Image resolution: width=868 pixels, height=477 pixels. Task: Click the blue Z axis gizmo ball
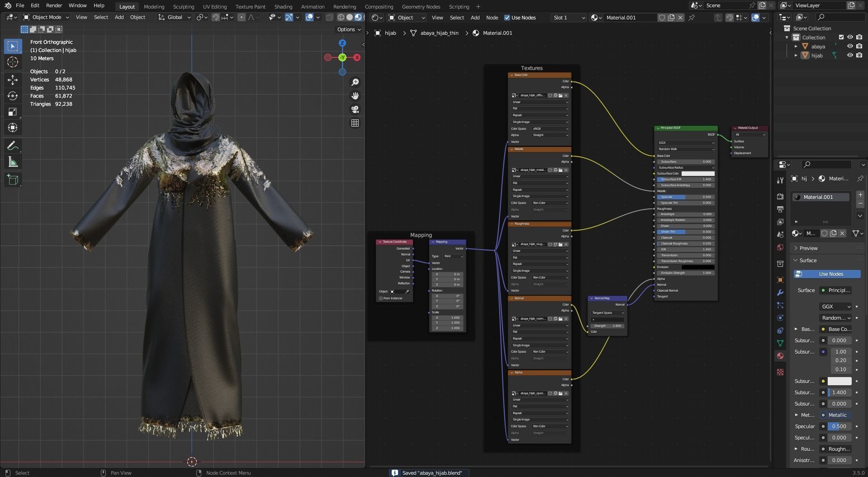342,43
